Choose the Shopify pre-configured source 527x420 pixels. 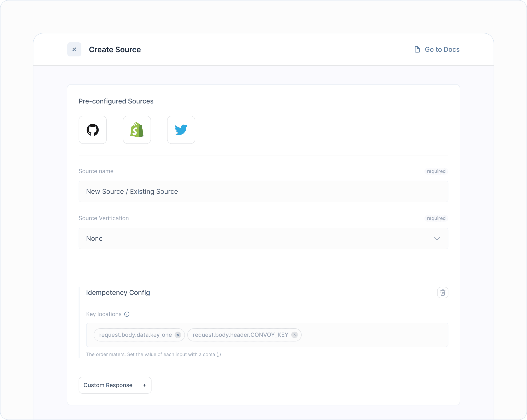tap(137, 130)
